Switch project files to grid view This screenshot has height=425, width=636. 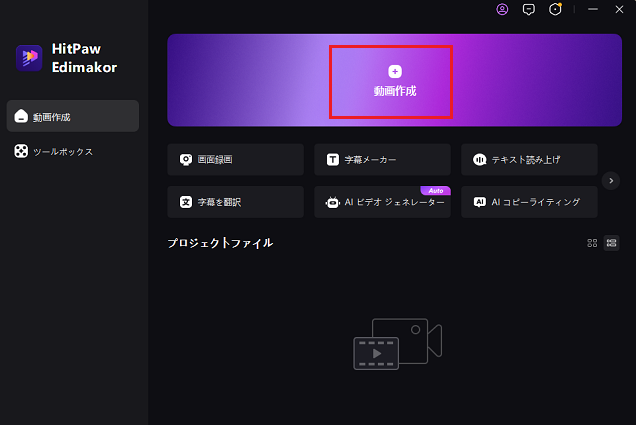pyautogui.click(x=592, y=243)
